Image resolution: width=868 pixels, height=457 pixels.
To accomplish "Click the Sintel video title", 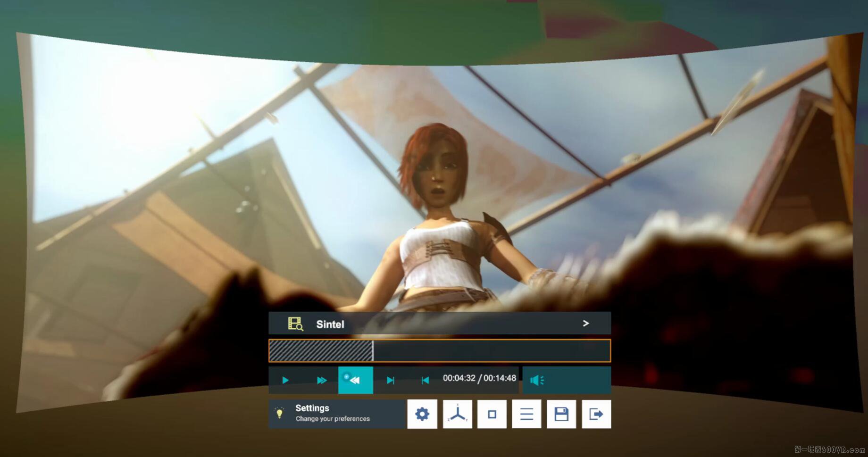I will pos(330,324).
